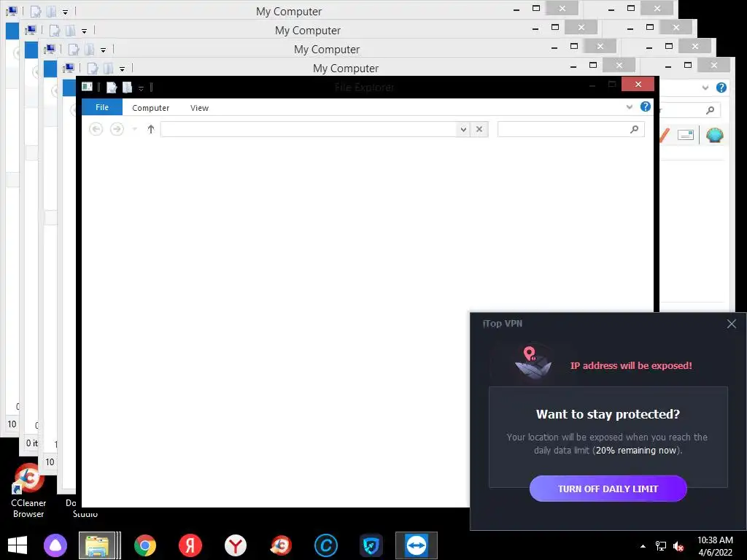Close the iTop VPN notification popup
Screen dimensions: 747x560
(731, 324)
